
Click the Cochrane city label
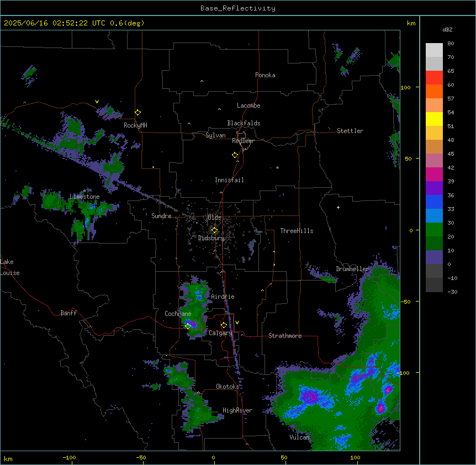tap(178, 314)
